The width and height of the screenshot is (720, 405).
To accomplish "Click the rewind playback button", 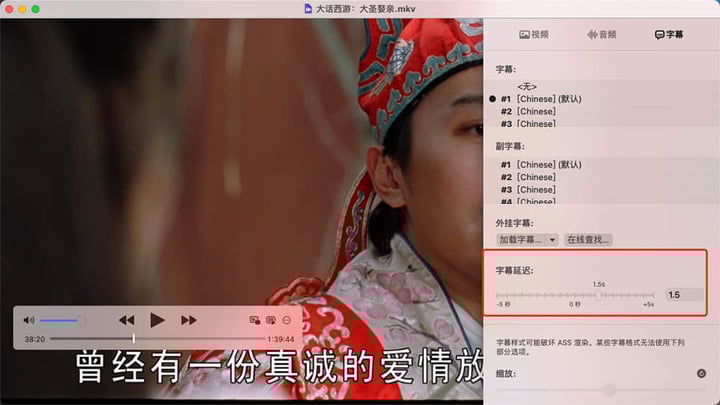I will click(126, 320).
